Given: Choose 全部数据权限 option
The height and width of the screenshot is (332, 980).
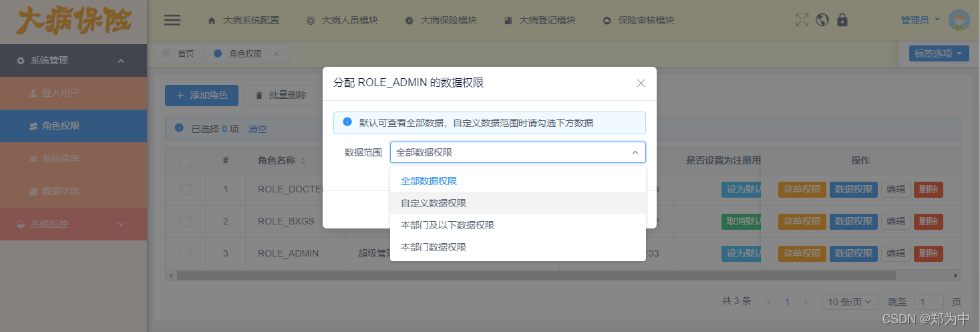Looking at the screenshot, I should tap(518, 181).
